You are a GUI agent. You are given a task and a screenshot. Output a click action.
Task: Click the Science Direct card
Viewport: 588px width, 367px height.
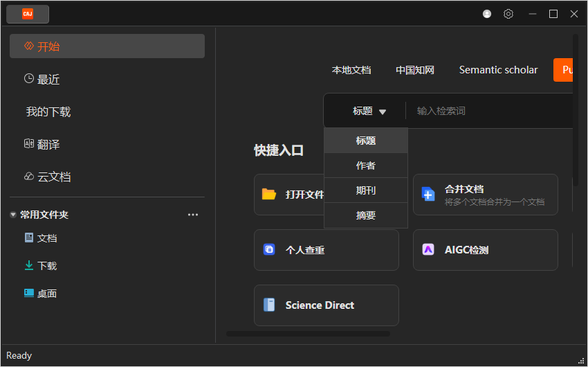327,305
